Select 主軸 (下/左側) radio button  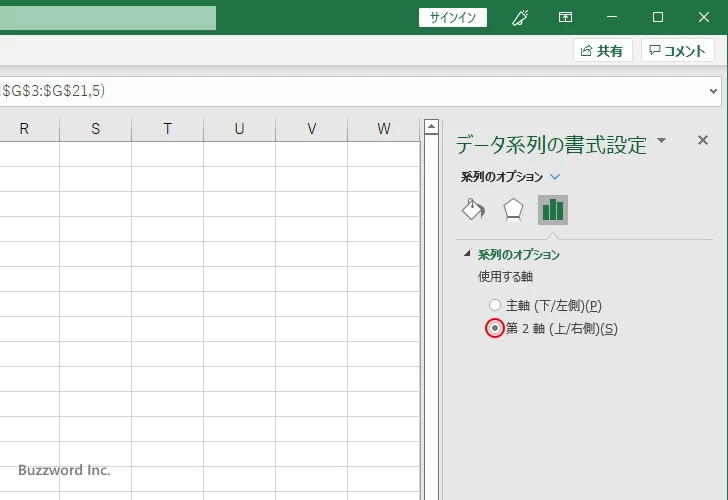pos(495,305)
